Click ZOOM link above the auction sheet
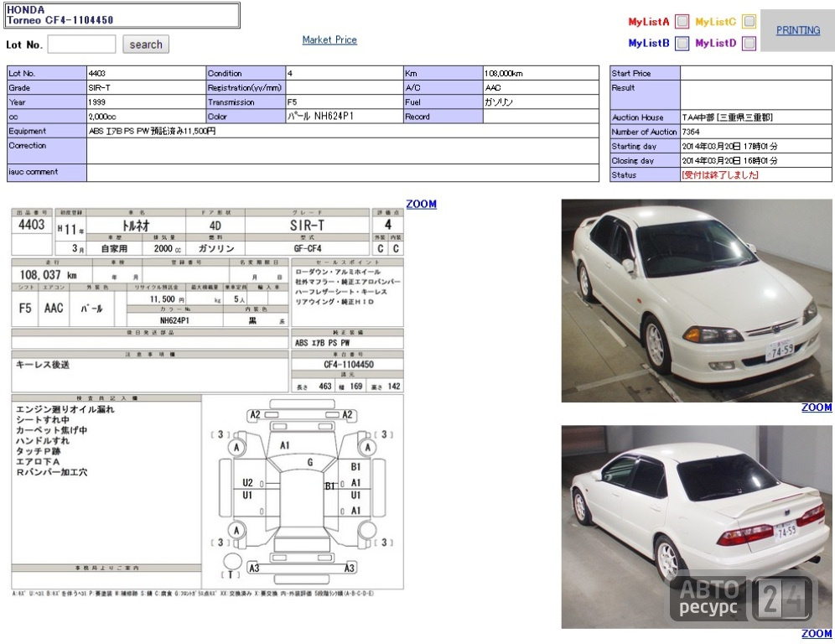The width and height of the screenshot is (835, 644). click(x=421, y=204)
